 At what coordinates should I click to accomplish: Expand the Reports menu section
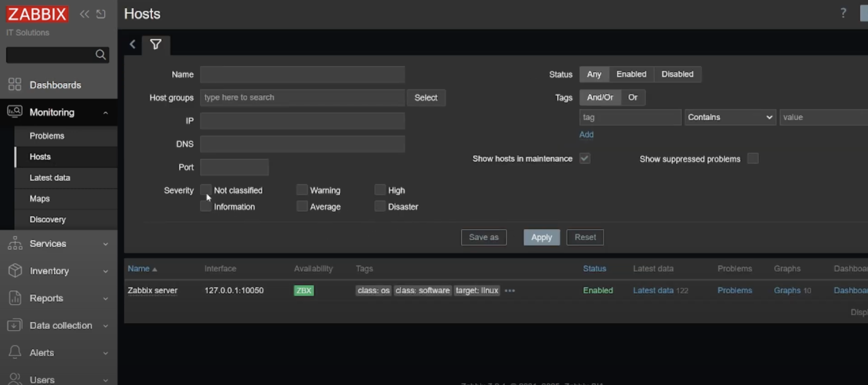tap(106, 298)
